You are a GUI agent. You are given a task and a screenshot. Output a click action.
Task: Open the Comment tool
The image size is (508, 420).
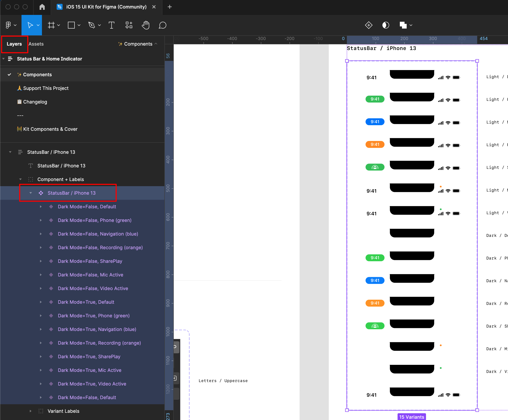tap(162, 25)
